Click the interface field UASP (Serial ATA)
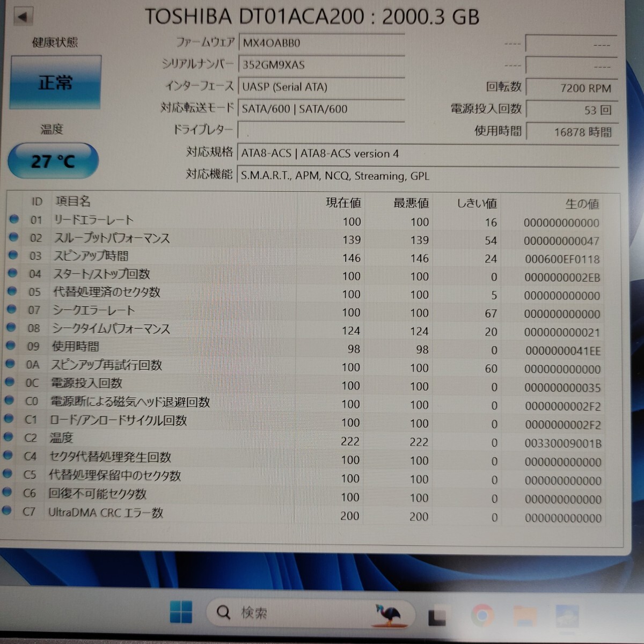 coord(321,87)
